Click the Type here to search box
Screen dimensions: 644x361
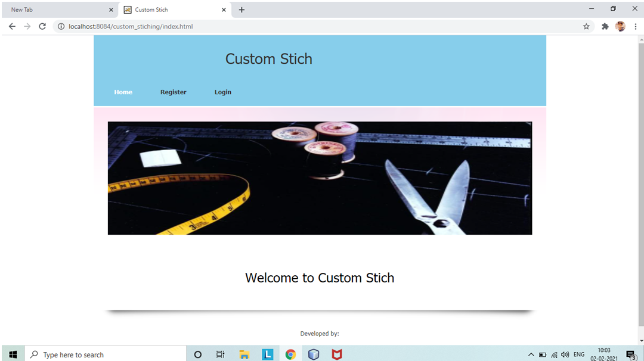106,354
